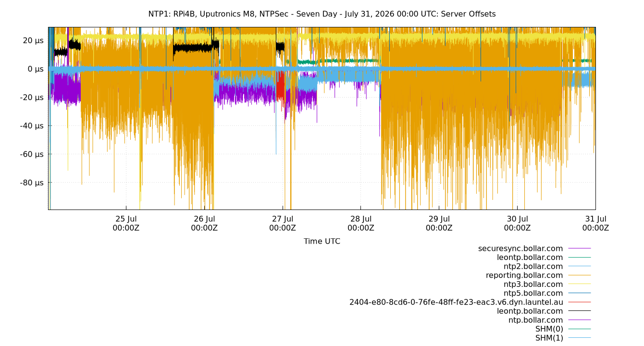Viewport: 644px width, 346px height.
Task: Select the 30 Jul 00:00Z tick label
Action: [x=517, y=223]
